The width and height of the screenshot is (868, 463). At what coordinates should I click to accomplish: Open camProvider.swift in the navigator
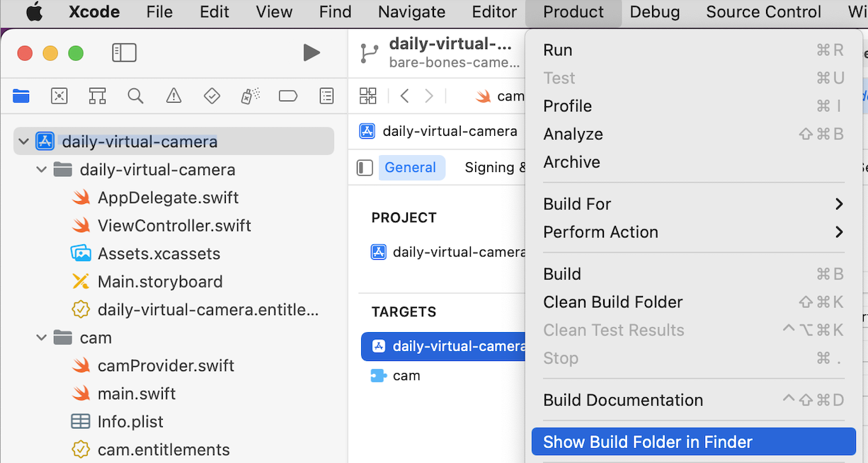click(166, 366)
